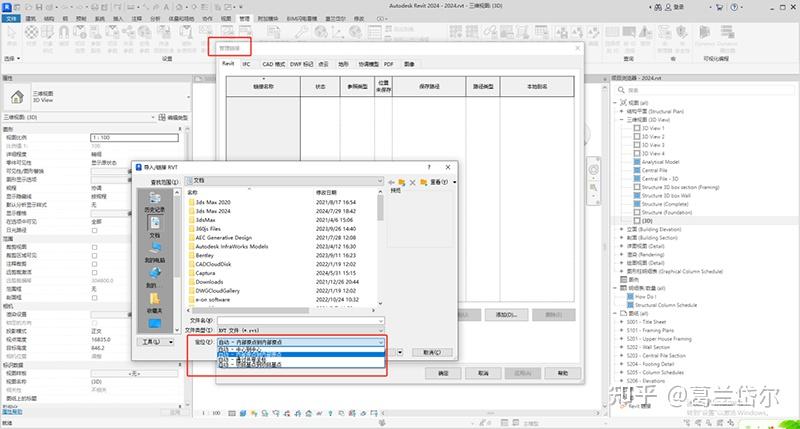Expand Building Elevation node in Project Browser
800x429 pixels.
point(622,230)
